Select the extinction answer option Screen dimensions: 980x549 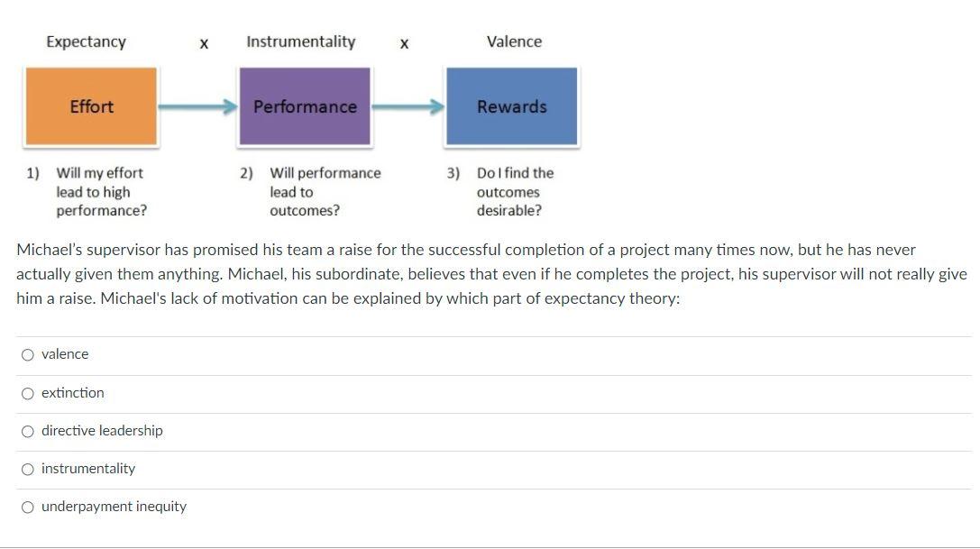click(x=28, y=393)
